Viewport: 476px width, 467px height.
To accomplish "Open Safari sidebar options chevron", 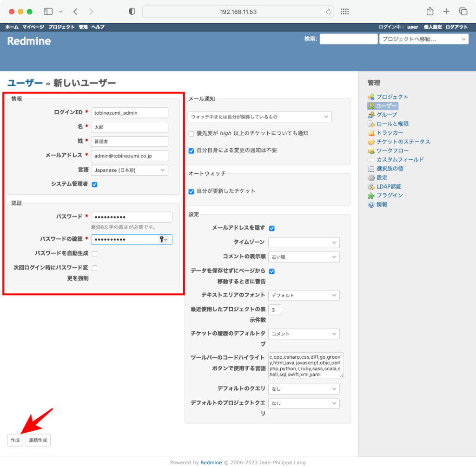I will tap(61, 12).
